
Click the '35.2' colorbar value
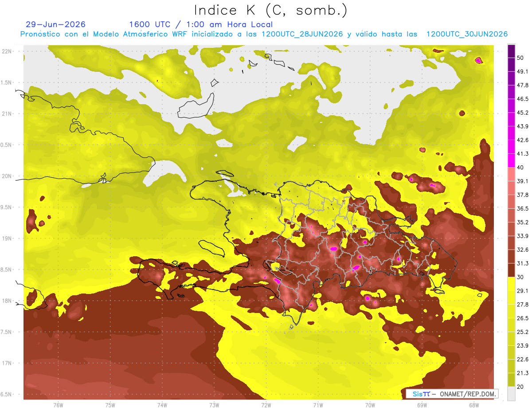pyautogui.click(x=523, y=222)
